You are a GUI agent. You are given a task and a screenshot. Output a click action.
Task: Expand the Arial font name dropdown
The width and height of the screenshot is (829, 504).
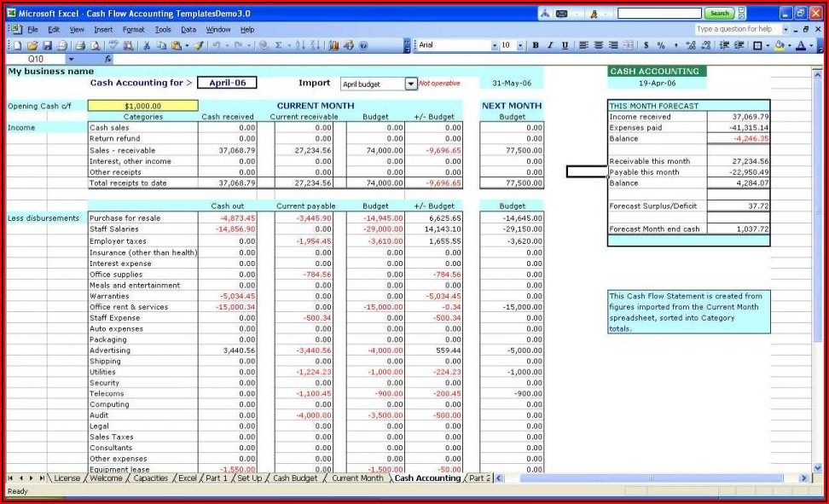pyautogui.click(x=494, y=45)
